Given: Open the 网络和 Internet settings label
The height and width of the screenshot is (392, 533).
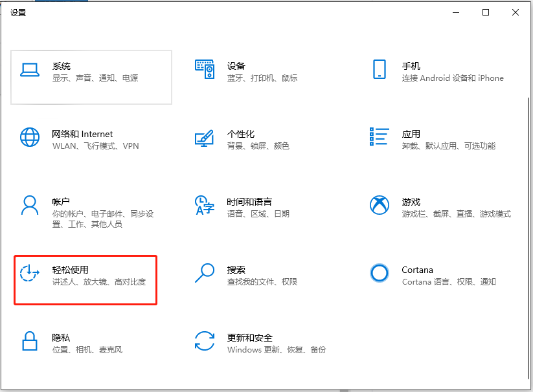Looking at the screenshot, I should click(82, 134).
